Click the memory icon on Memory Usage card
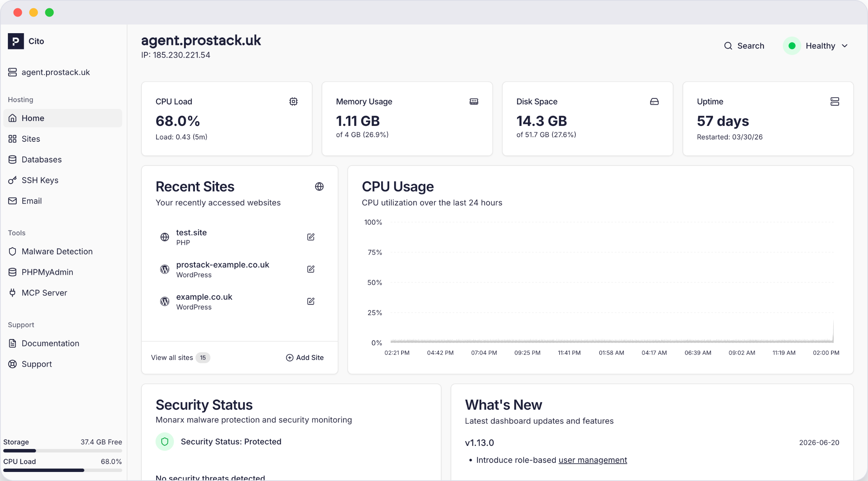868x481 pixels. pos(474,101)
